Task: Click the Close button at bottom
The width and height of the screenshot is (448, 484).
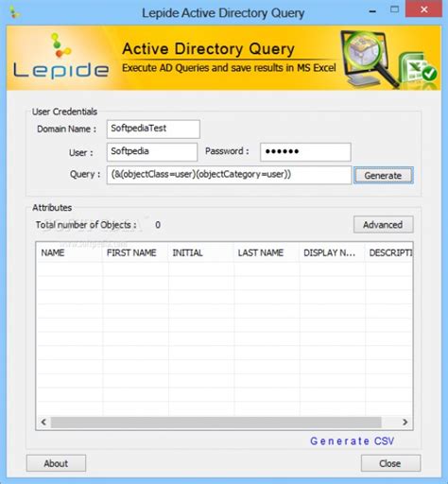Action: click(390, 463)
